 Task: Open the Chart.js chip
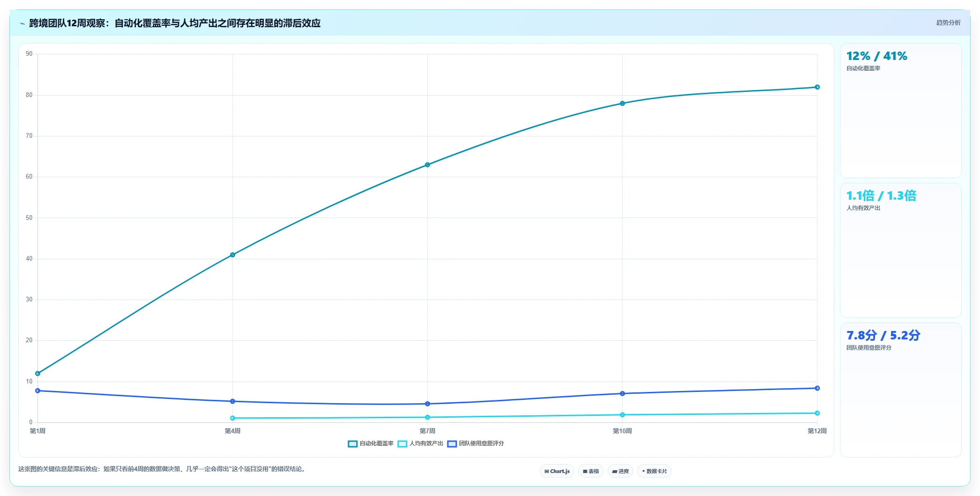click(x=557, y=471)
